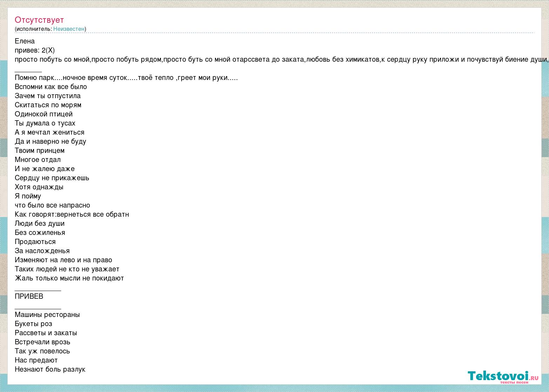Screen dimensions: 549x392
Task: Click the line "Без сожиленья"
Action: tap(40, 232)
